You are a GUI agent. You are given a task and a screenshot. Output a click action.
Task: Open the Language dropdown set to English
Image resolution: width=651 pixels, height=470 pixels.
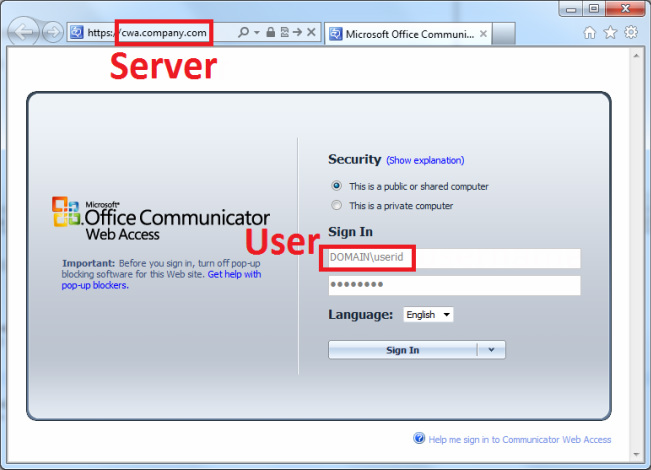[x=428, y=315]
